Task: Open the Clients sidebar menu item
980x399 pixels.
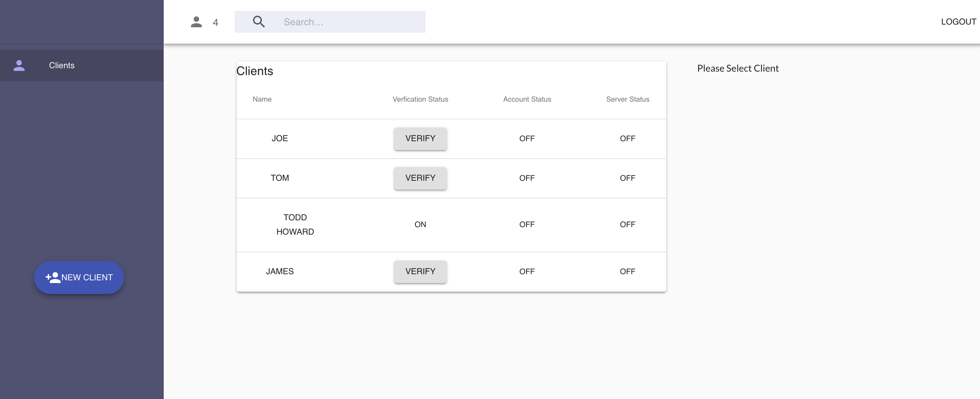Action: click(62, 65)
